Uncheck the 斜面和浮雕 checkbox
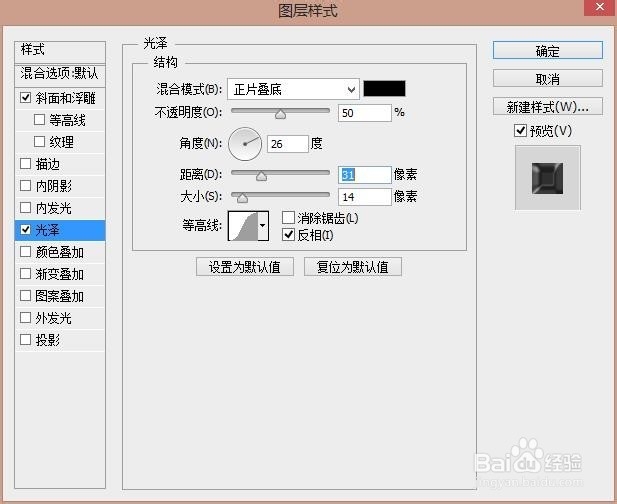Screen dimensions: 617x504 click(x=26, y=97)
